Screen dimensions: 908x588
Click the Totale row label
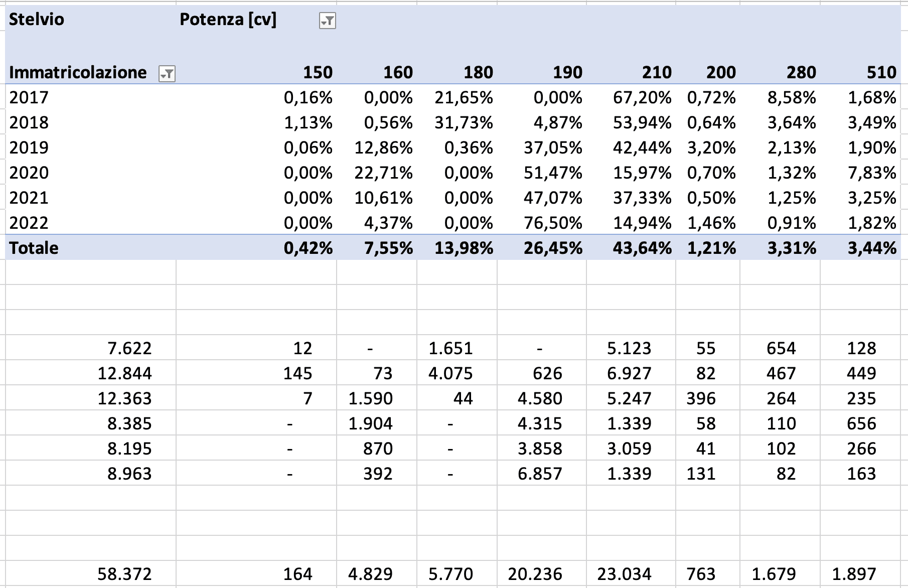[34, 248]
